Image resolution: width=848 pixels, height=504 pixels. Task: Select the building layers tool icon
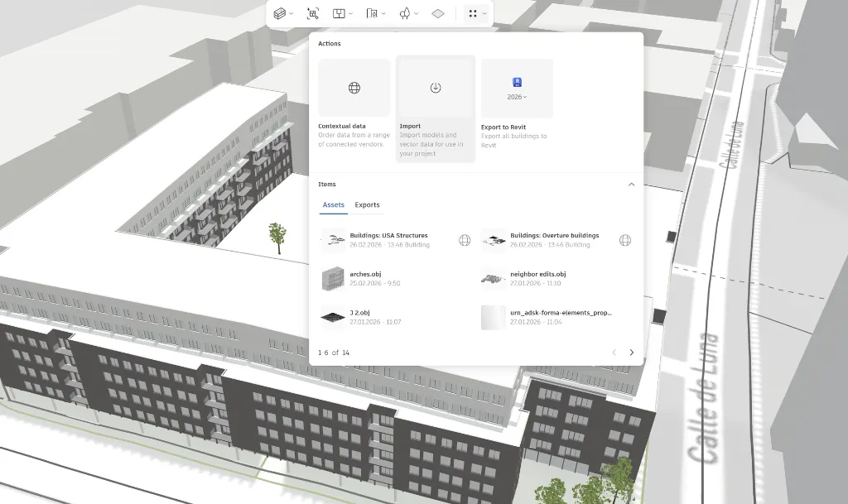click(x=279, y=13)
